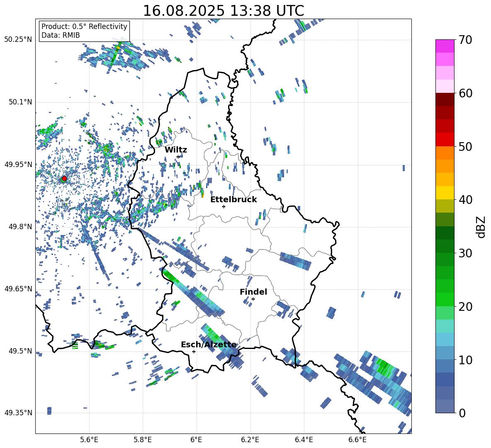Click the 10 colorbar tick label
This screenshot has height=448, width=491.
465,360
